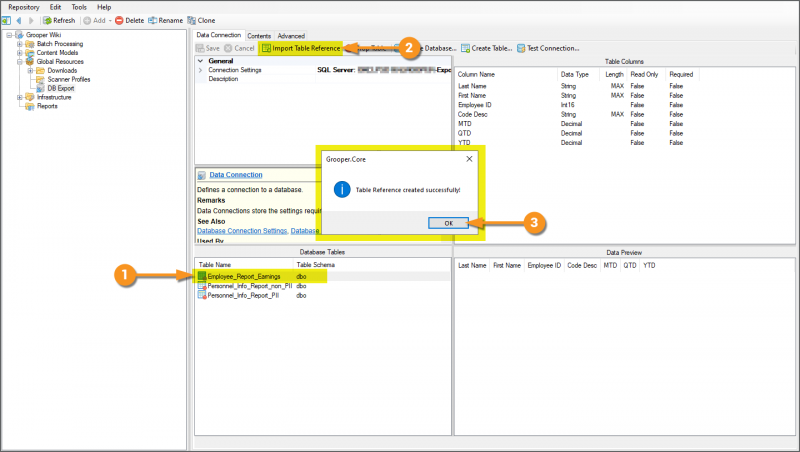Select the Grooper Wiki root item
This screenshot has height=452, width=800.
[x=43, y=35]
